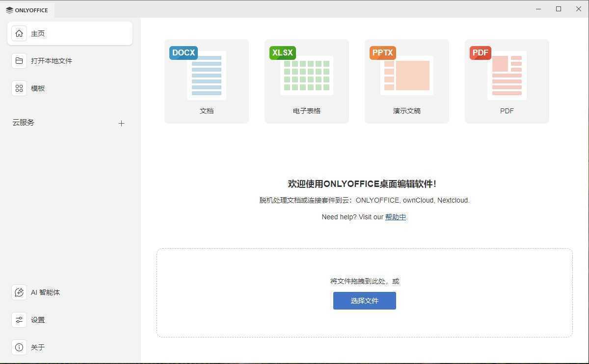589x364 pixels.
Task: Open the 帮助中 help link
Action: point(396,217)
